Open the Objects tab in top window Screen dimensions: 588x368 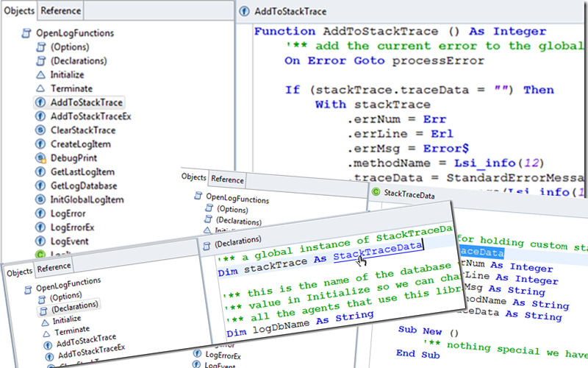19,10
